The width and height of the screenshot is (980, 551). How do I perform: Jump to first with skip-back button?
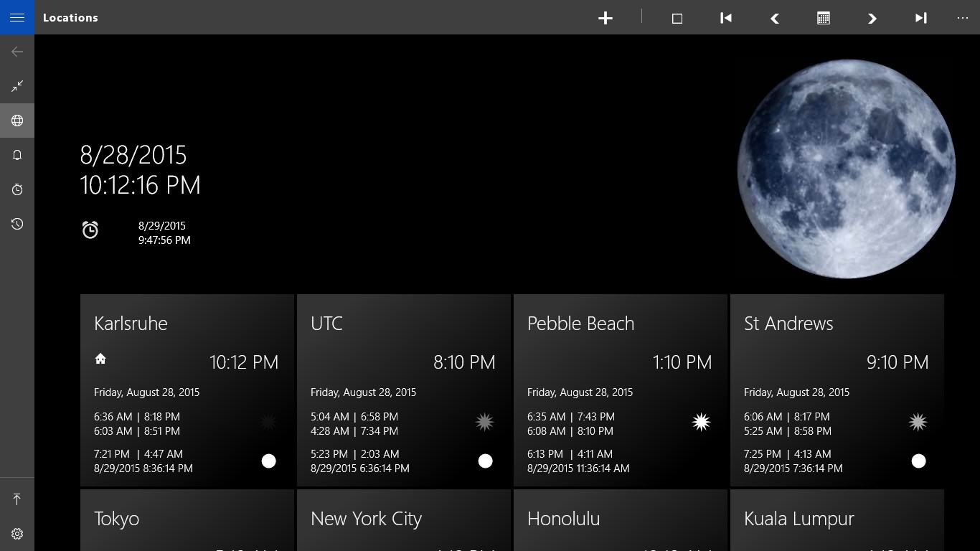(726, 18)
